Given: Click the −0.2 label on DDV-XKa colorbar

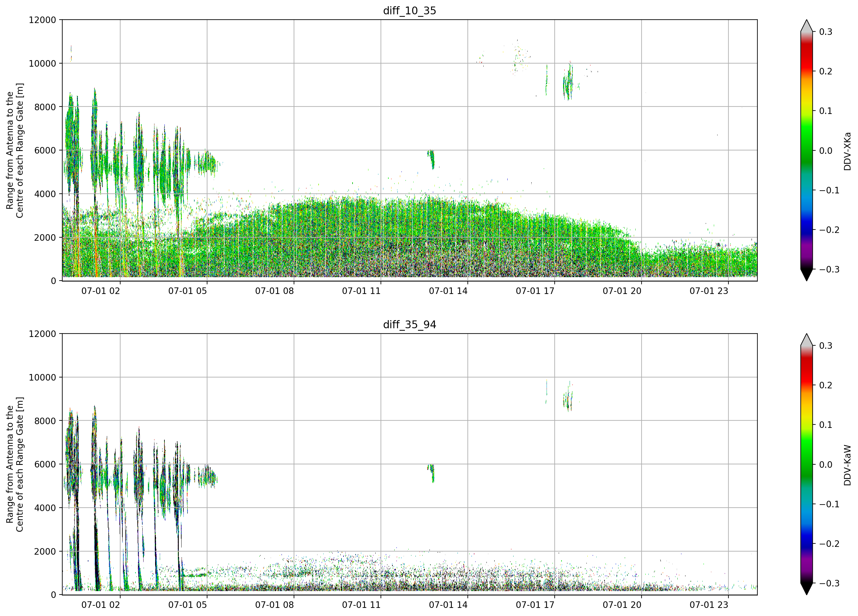Looking at the screenshot, I should click(829, 230).
